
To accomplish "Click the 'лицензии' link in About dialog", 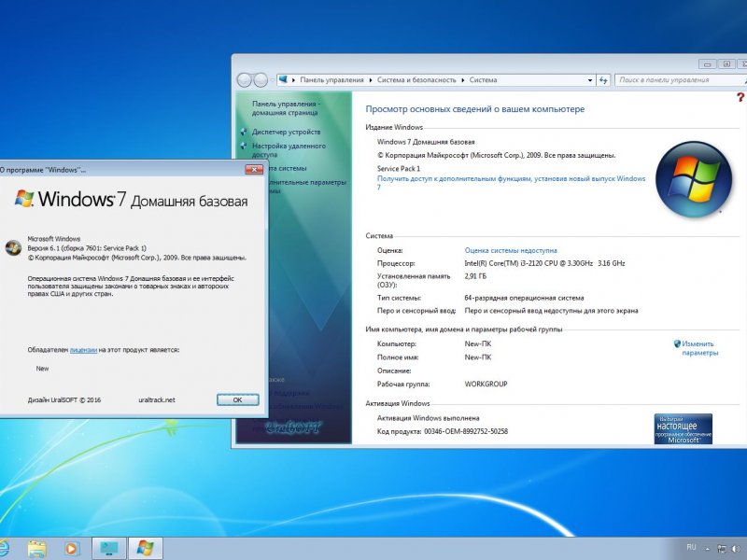I will tap(83, 349).
